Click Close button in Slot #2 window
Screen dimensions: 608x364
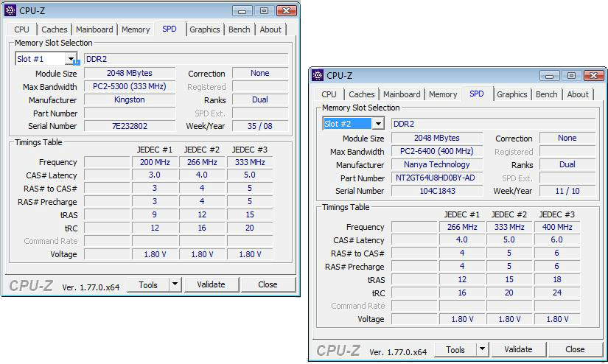coord(575,349)
